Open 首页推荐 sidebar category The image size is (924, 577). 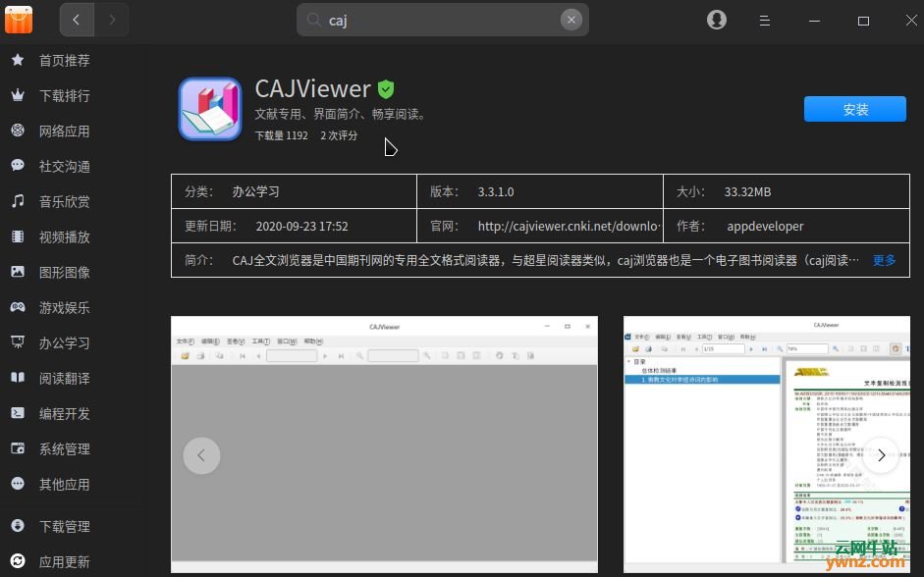(64, 60)
